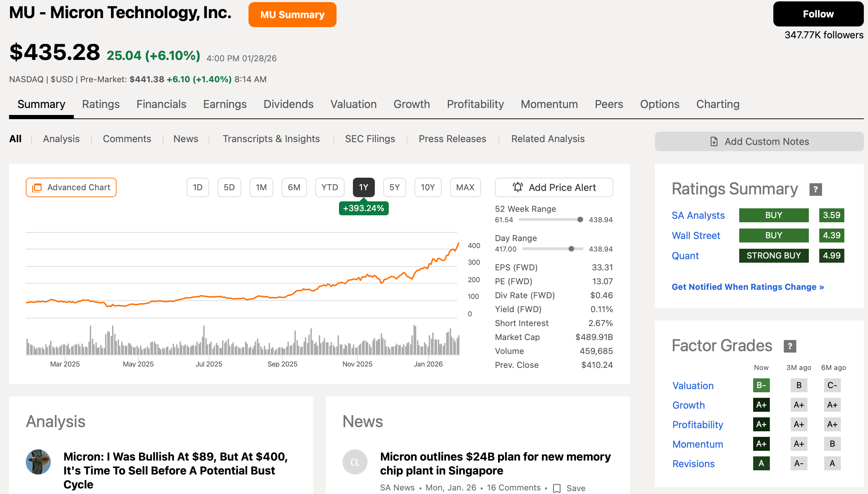Switch chart range to 1D

(198, 187)
